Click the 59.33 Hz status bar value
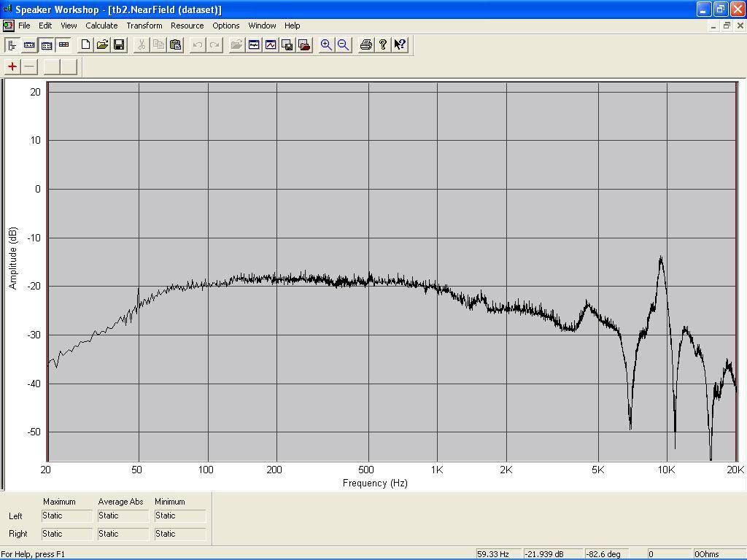This screenshot has width=747, height=560. coord(499,554)
